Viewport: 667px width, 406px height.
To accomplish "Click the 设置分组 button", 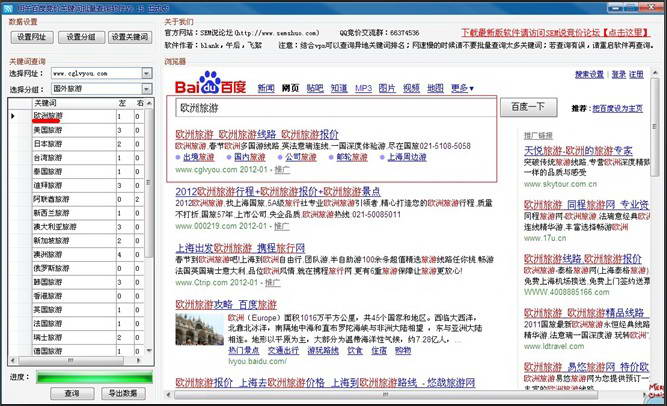I will tap(81, 37).
